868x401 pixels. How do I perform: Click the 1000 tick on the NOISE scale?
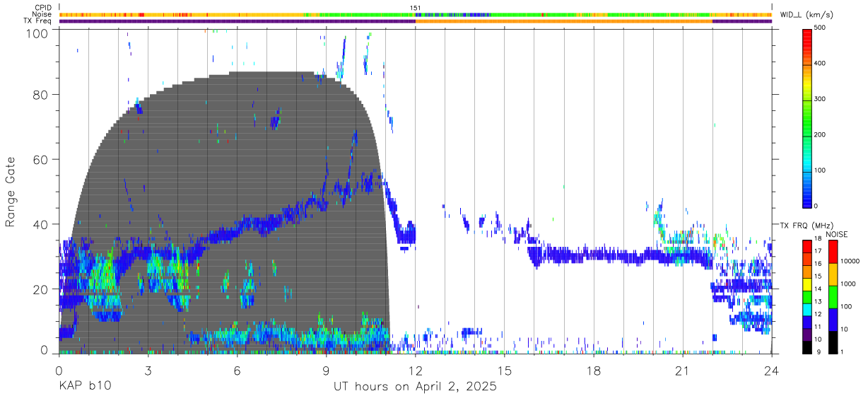[848, 284]
